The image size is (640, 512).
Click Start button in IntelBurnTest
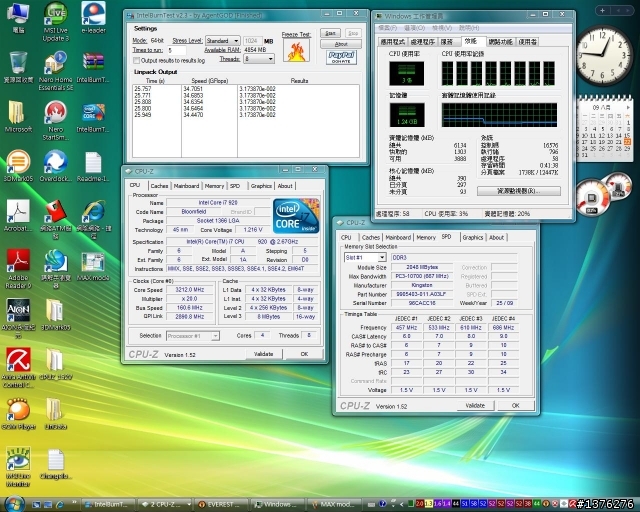point(331,33)
